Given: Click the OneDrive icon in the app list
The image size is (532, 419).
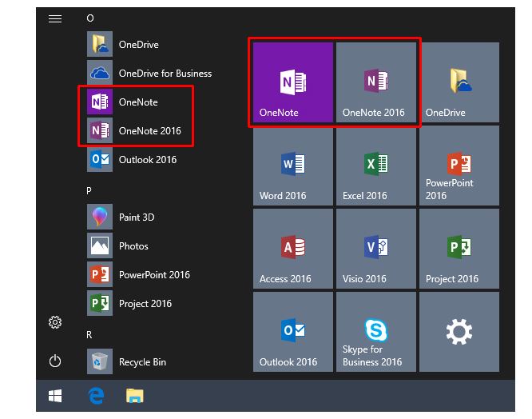Looking at the screenshot, I should [x=100, y=44].
